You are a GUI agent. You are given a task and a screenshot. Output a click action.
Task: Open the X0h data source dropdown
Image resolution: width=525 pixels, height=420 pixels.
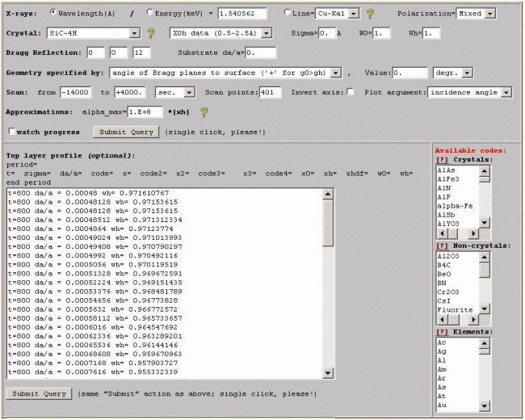point(267,33)
